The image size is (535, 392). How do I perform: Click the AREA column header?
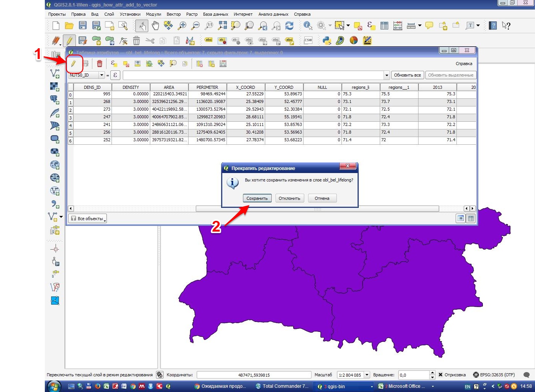click(x=169, y=87)
